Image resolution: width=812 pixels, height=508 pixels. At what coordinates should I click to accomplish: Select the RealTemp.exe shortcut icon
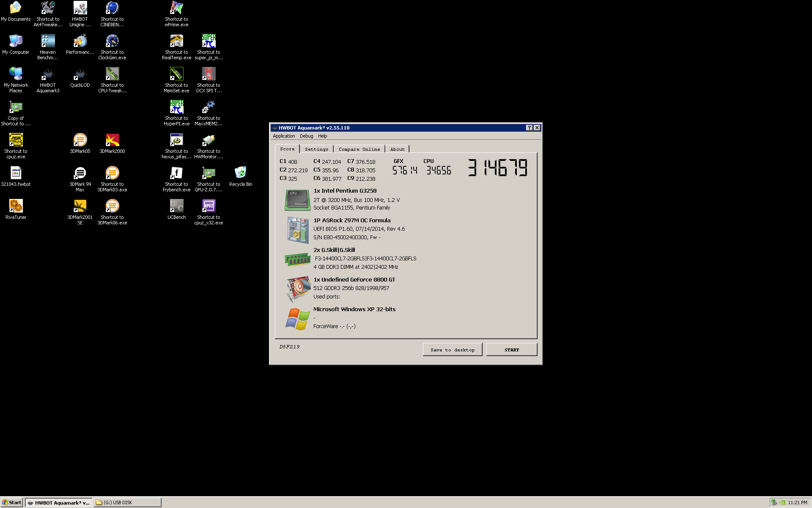click(x=176, y=47)
